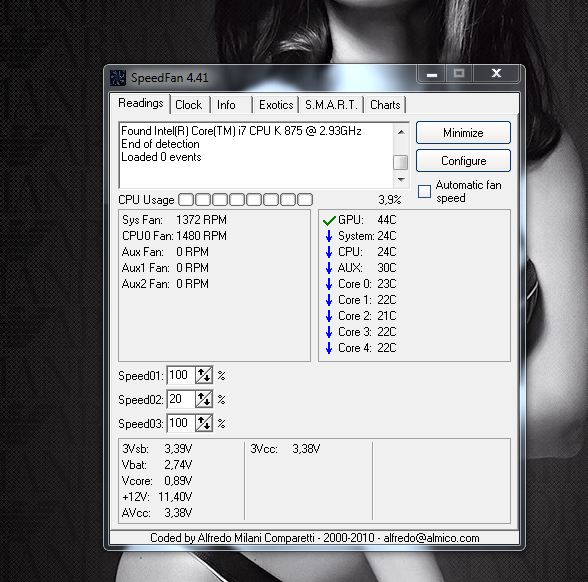Click the log scrollbar thumb
The width and height of the screenshot is (588, 582).
[x=401, y=162]
